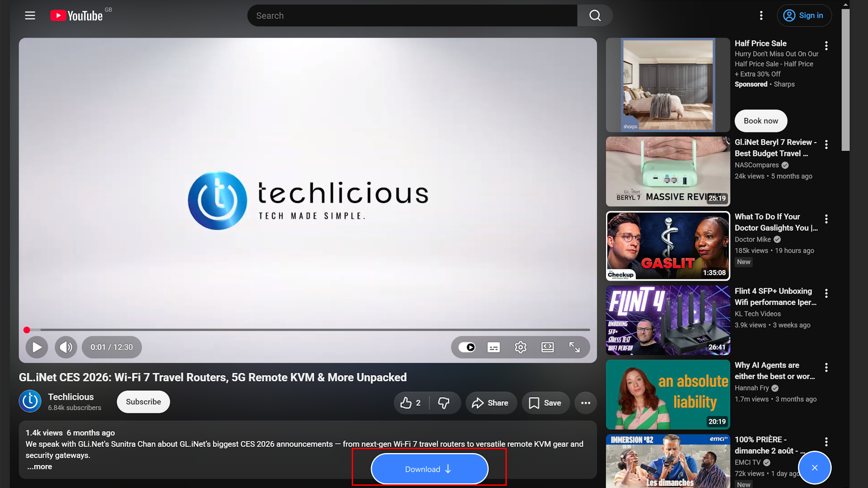This screenshot has height=488, width=868.
Task: Open the Techlicious channel avatar
Action: click(x=30, y=401)
